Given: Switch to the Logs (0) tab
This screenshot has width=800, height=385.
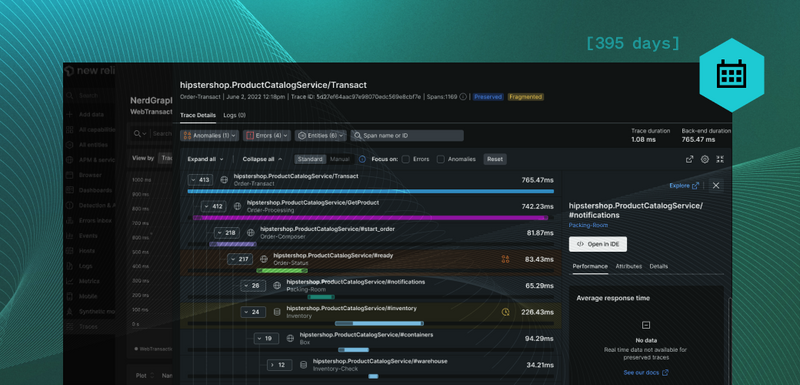Looking at the screenshot, I should [x=235, y=115].
